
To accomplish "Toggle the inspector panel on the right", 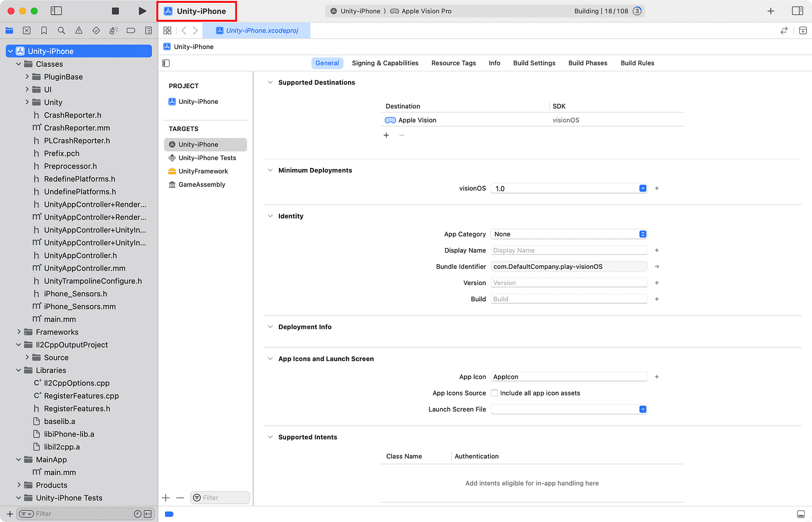I will (x=797, y=11).
